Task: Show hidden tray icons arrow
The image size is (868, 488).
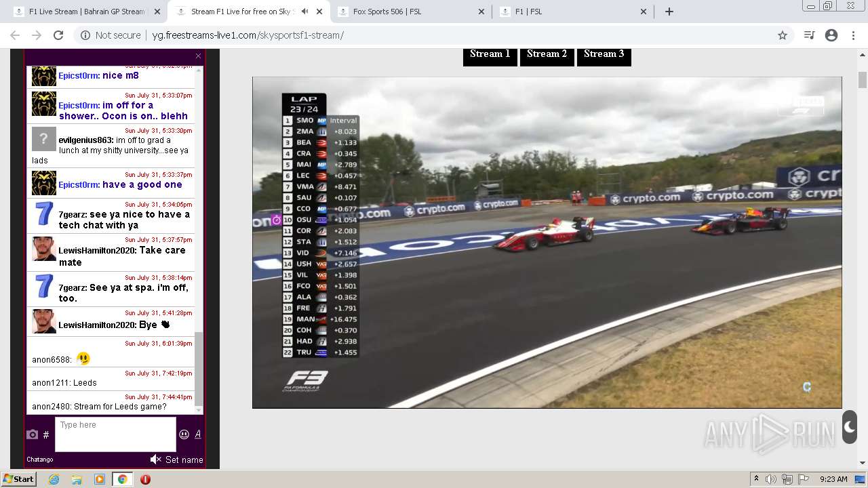Action: point(756,479)
